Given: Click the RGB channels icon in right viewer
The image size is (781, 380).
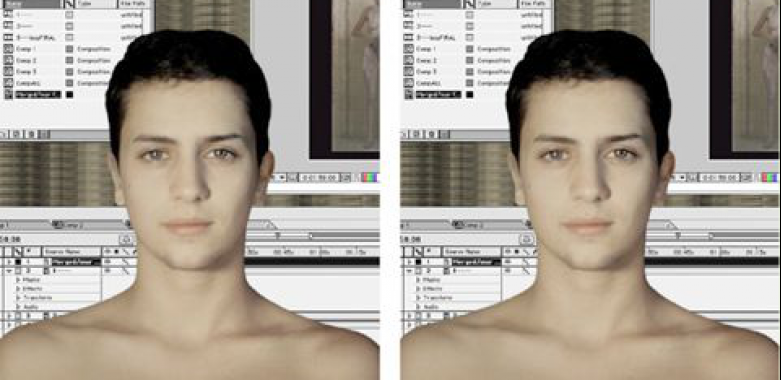Looking at the screenshot, I should coord(770,177).
